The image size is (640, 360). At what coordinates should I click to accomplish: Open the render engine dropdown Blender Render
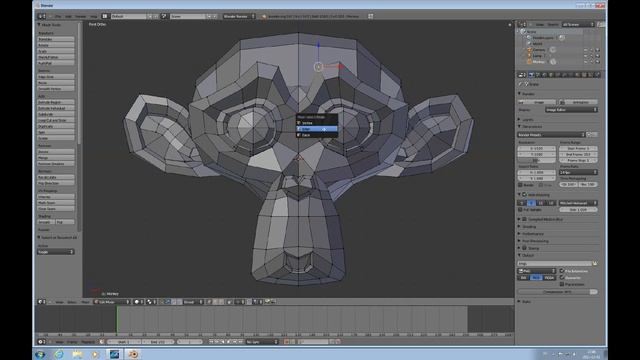tap(239, 16)
